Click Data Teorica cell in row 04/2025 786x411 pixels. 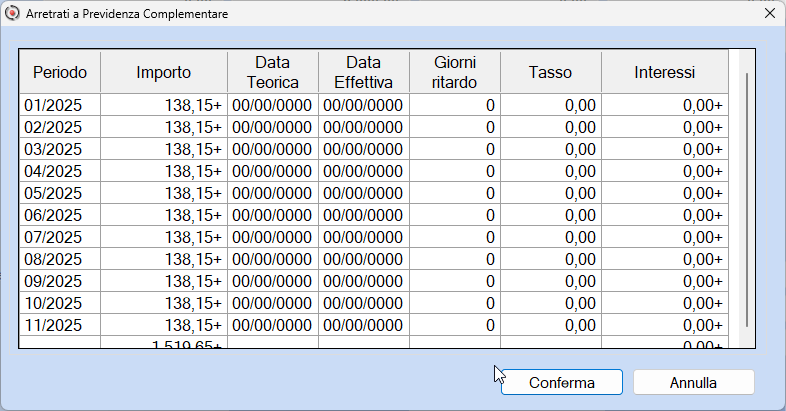point(273,171)
